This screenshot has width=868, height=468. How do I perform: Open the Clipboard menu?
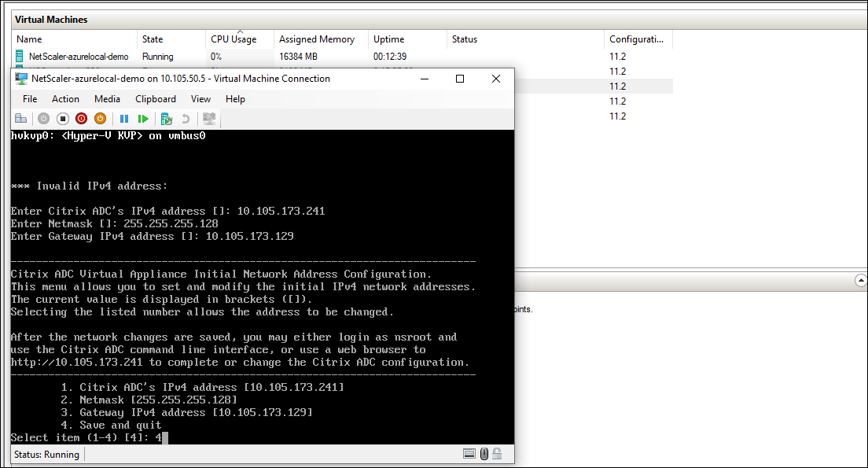(x=155, y=99)
